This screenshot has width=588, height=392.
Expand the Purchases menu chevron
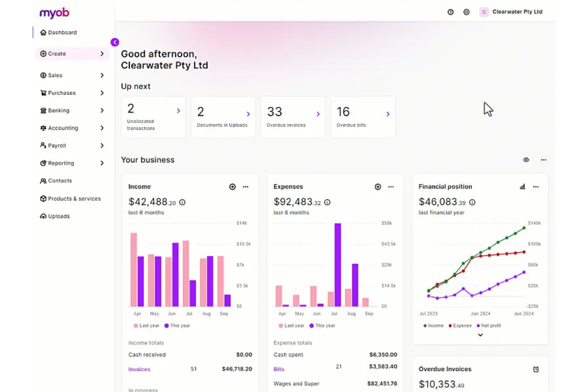coord(102,93)
